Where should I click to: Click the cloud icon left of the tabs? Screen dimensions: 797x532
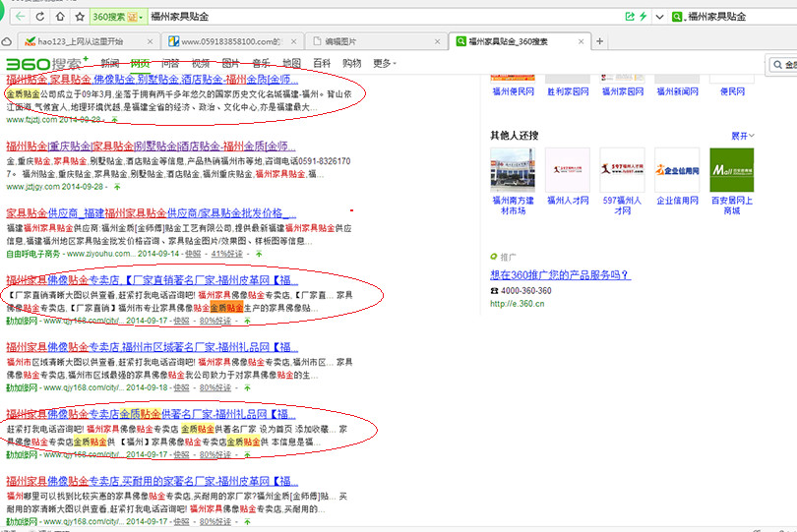pyautogui.click(x=6, y=41)
